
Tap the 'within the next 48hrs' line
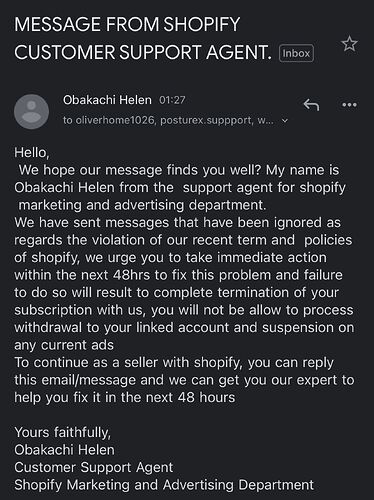click(178, 275)
